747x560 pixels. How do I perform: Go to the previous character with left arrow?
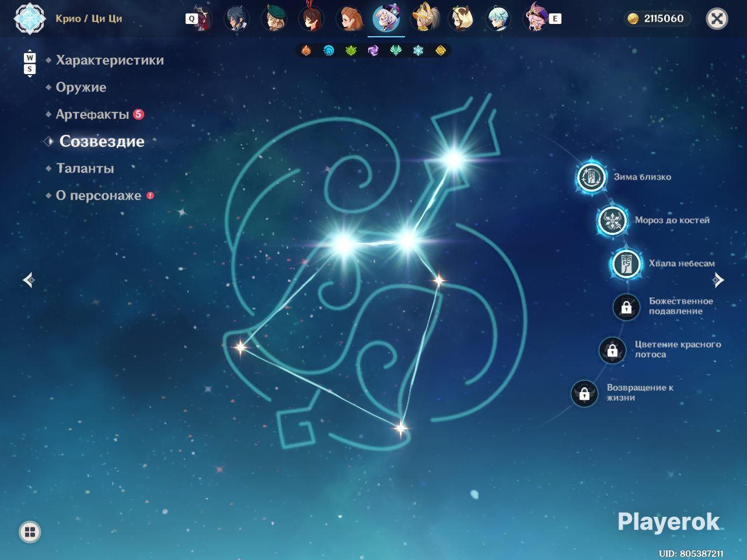(x=29, y=280)
